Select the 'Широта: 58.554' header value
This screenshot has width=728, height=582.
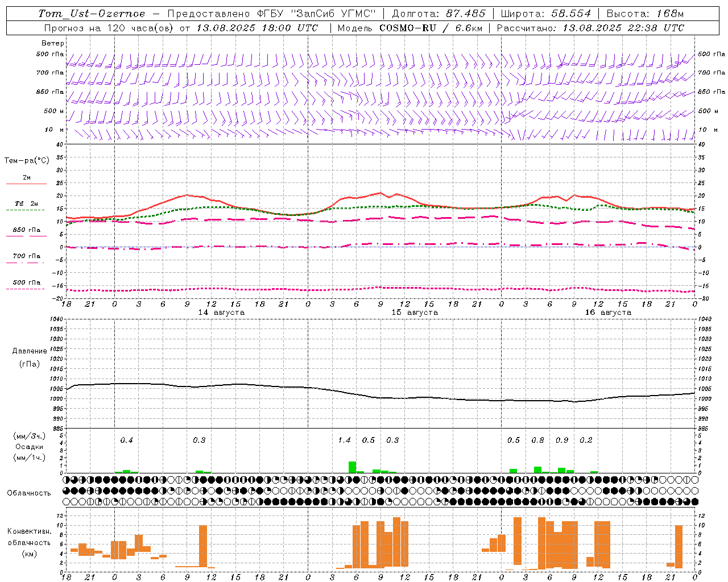(546, 14)
